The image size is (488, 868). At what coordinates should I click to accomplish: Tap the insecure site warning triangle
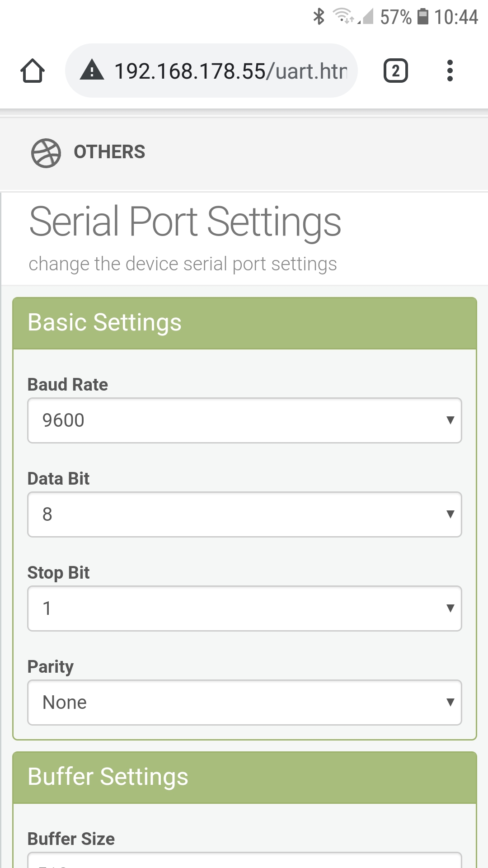pos(92,71)
